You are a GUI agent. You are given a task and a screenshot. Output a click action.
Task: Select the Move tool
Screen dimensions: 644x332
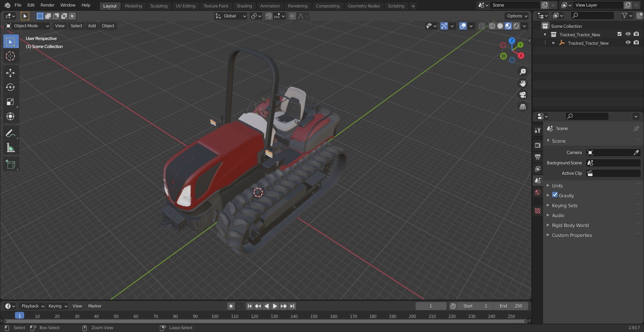point(10,73)
